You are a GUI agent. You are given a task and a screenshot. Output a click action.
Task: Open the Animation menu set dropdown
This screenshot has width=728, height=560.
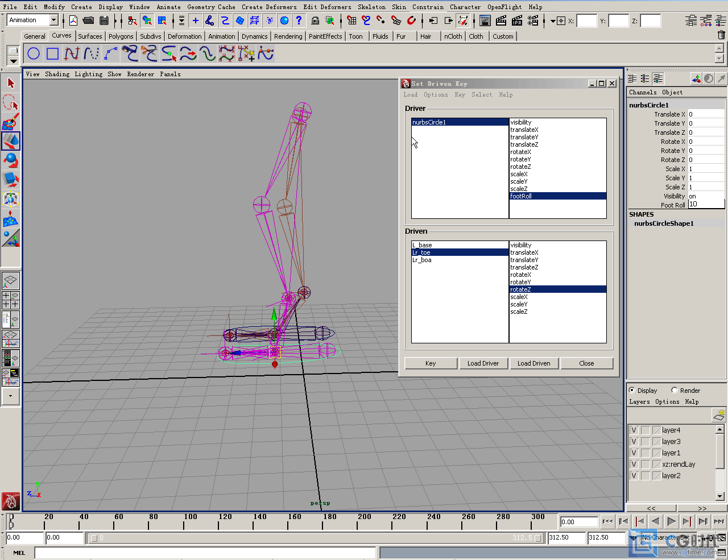pos(53,20)
